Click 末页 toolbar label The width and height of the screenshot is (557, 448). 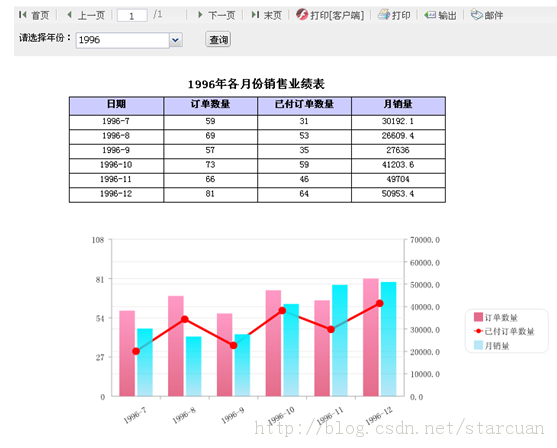click(272, 16)
